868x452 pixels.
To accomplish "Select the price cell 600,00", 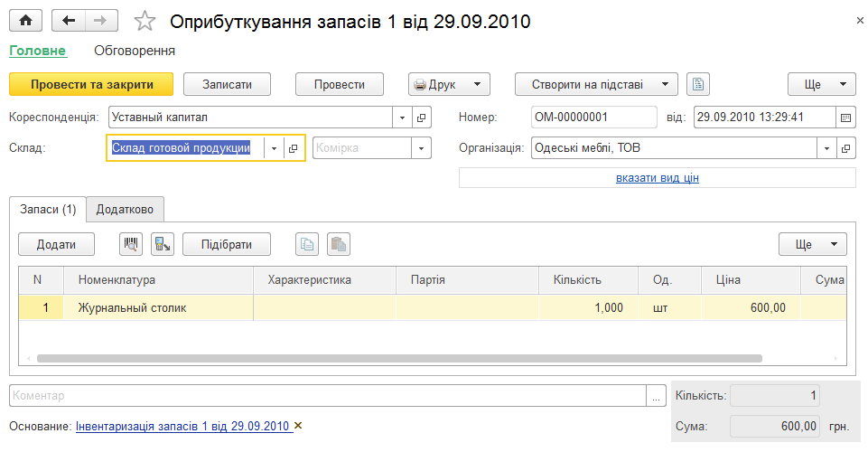I will (751, 307).
